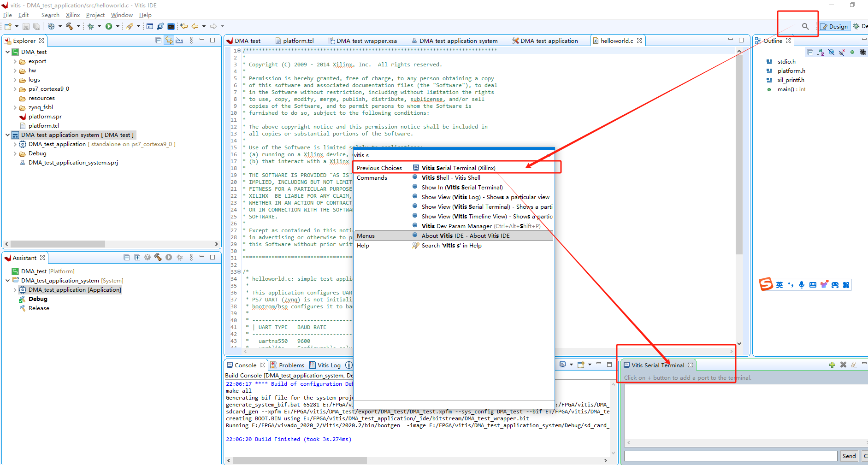This screenshot has width=868, height=465.
Task: Switch to the Problems tab
Action: (x=287, y=365)
